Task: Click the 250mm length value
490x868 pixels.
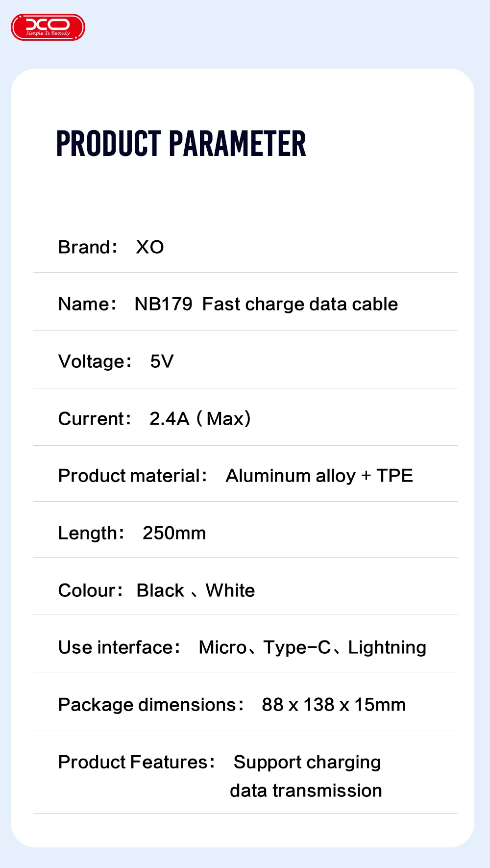Action: [174, 533]
